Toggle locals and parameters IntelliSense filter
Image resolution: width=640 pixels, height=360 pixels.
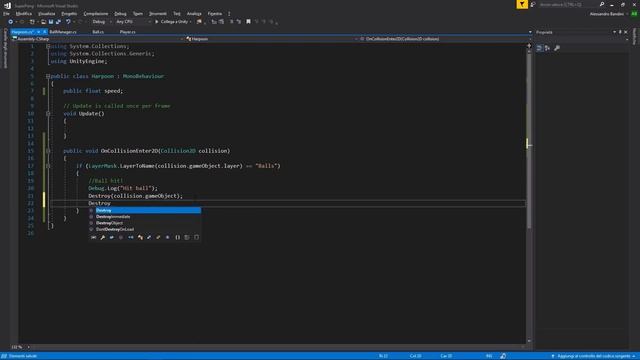tap(93, 237)
